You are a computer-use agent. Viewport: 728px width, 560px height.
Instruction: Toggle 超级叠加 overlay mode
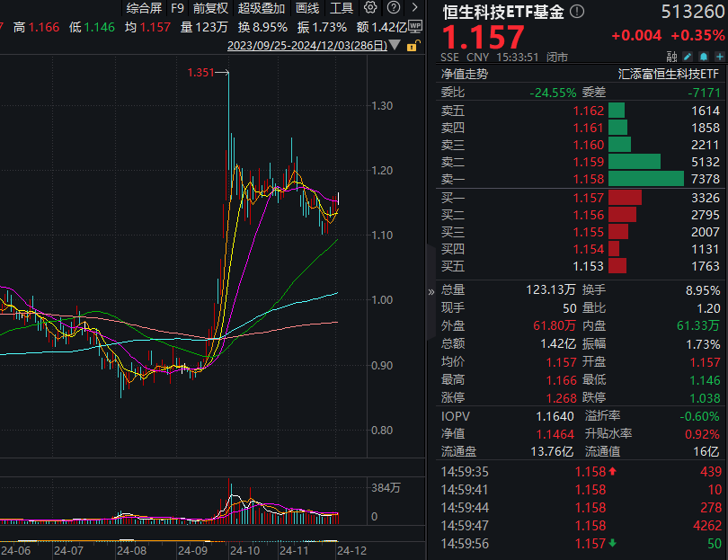point(262,7)
